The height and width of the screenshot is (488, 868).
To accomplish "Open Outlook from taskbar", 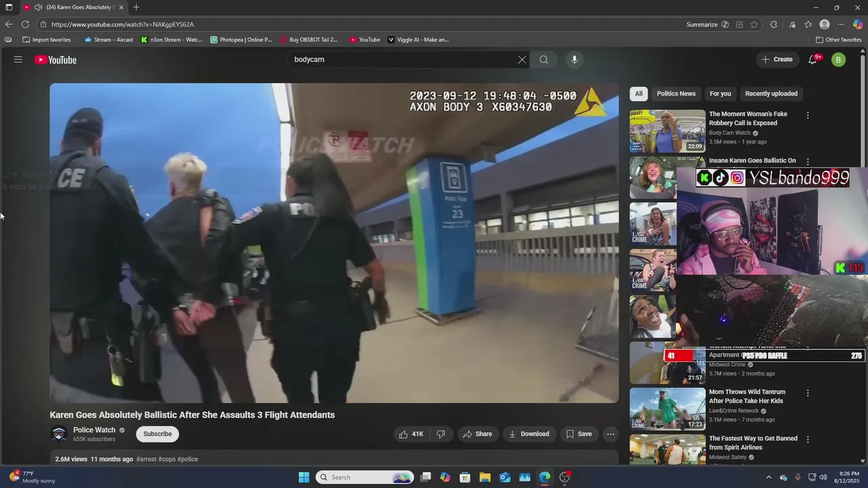I will (x=505, y=477).
